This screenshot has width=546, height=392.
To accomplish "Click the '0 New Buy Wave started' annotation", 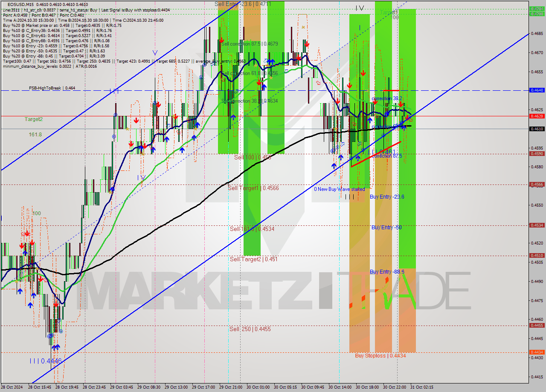I will coord(340,189).
